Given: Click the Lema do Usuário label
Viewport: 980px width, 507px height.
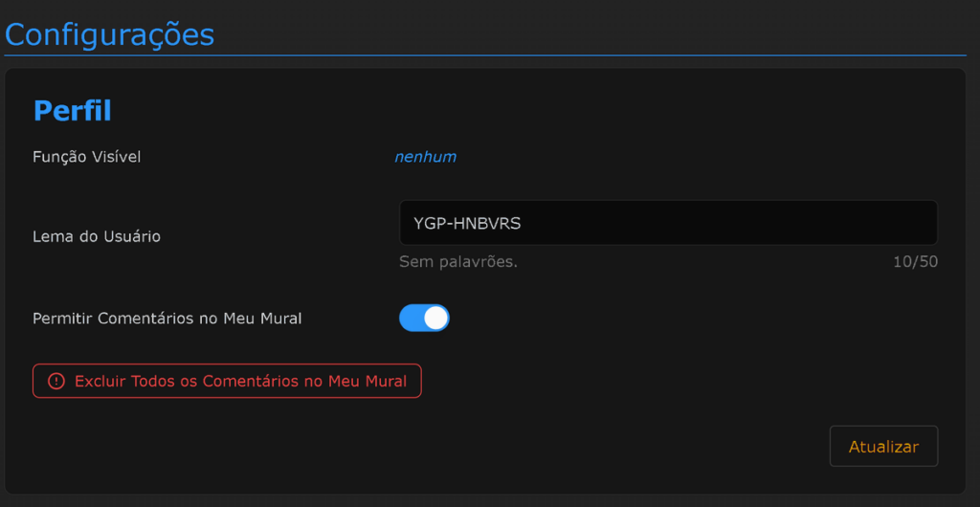Looking at the screenshot, I should pyautogui.click(x=96, y=236).
